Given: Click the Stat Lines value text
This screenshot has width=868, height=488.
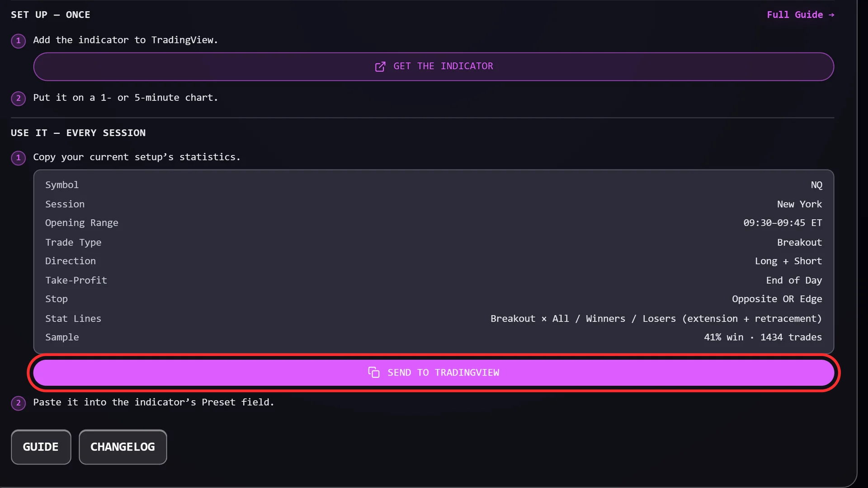Looking at the screenshot, I should tap(656, 319).
